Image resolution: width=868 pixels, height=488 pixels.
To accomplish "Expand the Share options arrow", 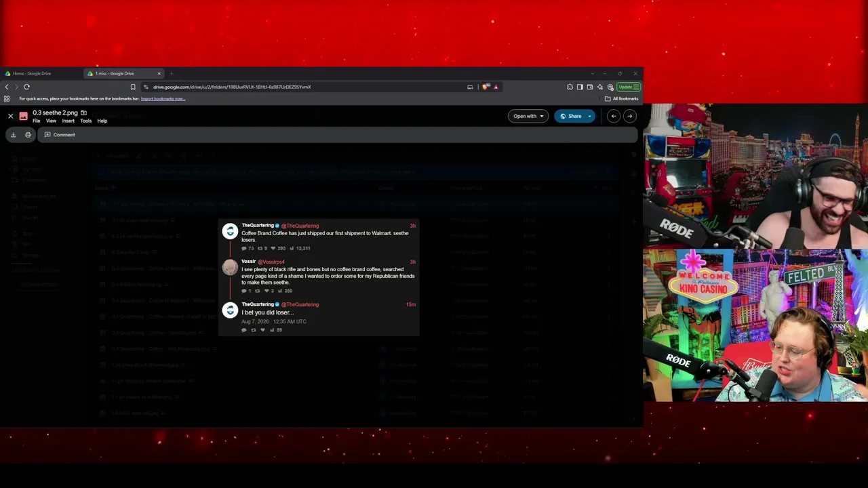I will point(589,116).
